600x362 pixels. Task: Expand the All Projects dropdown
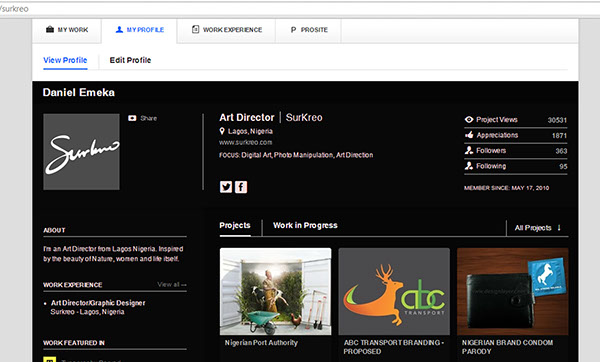(x=538, y=228)
